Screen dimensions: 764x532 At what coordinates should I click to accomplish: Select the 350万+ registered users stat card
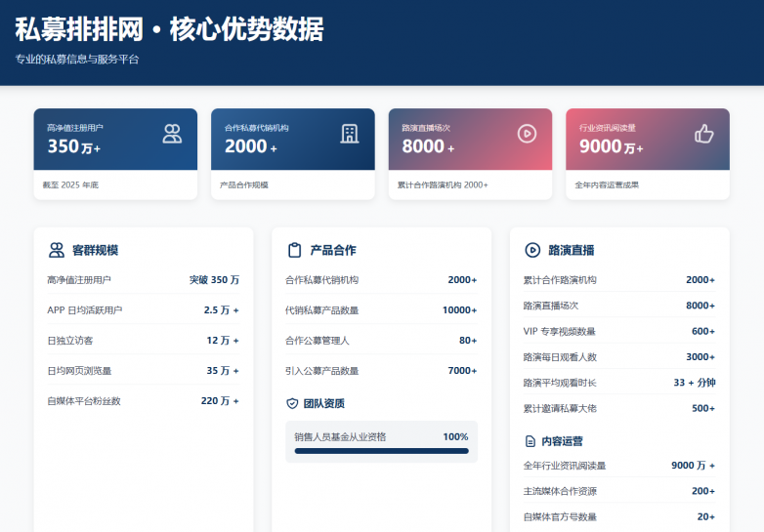coord(115,153)
